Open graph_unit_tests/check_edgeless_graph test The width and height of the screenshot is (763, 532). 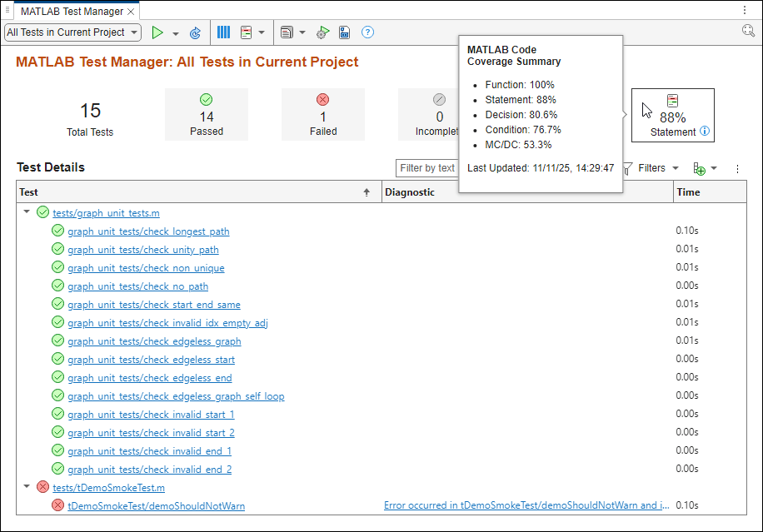[154, 341]
